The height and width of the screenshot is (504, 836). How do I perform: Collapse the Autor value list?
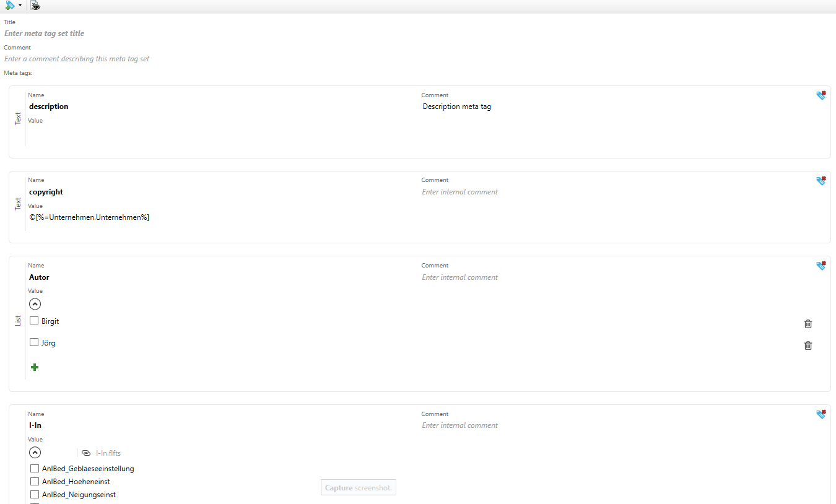click(35, 304)
